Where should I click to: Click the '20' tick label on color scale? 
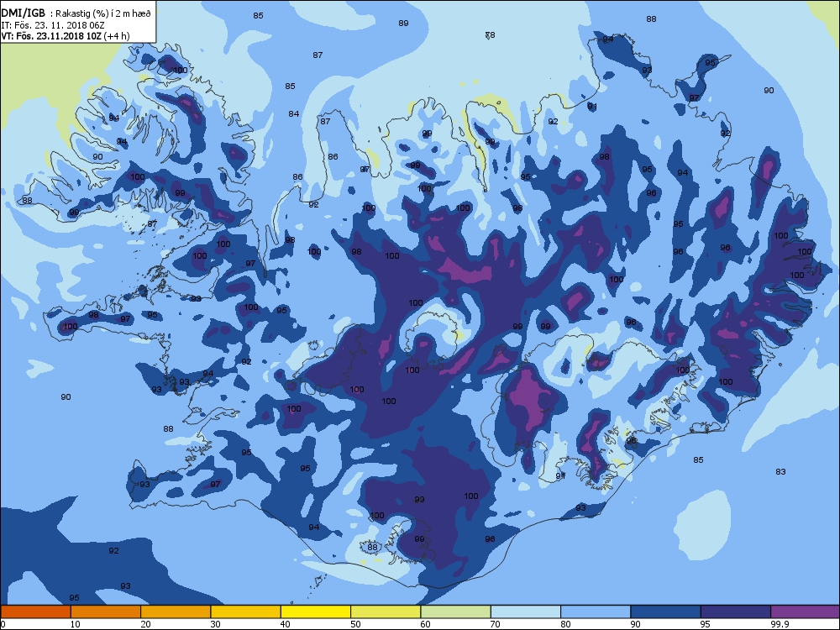point(145,623)
